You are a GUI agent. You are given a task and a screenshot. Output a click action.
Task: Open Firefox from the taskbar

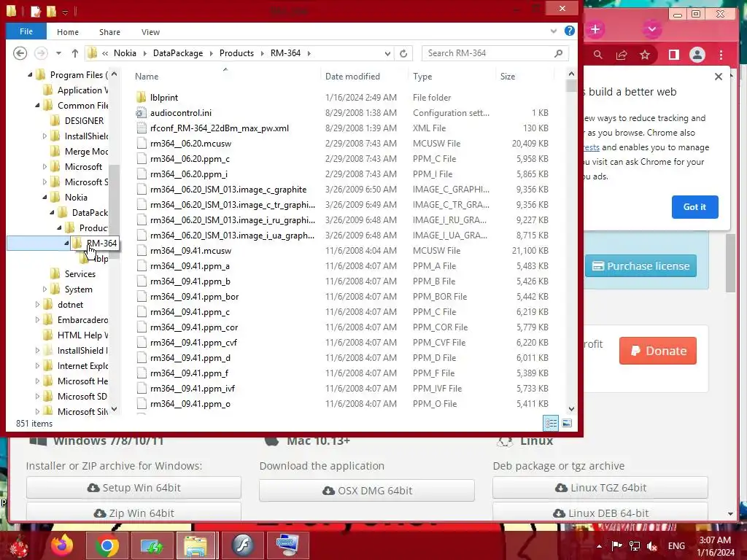[62, 545]
